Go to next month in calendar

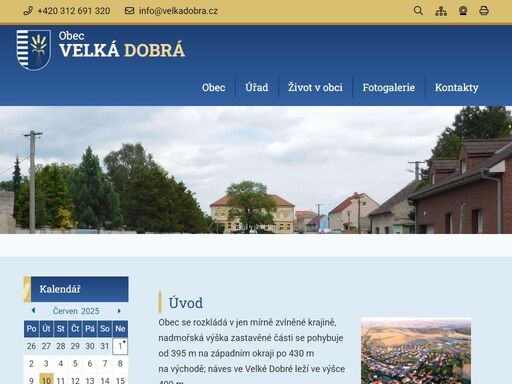coord(119,311)
